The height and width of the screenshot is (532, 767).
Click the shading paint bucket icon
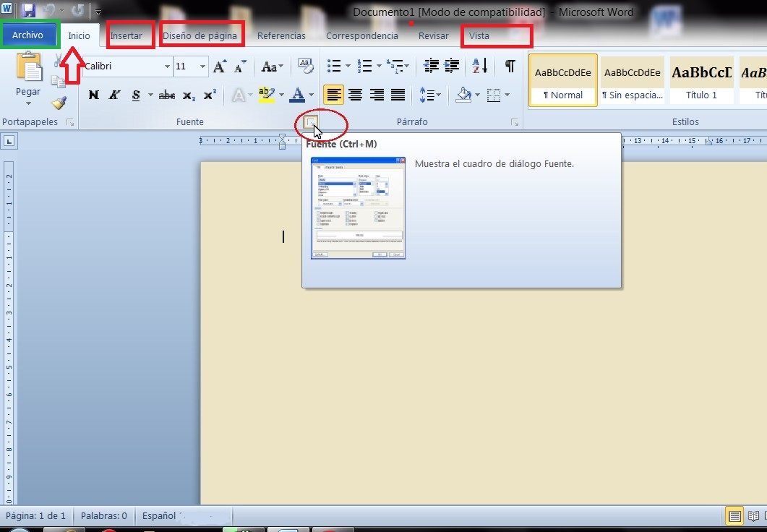[463, 95]
